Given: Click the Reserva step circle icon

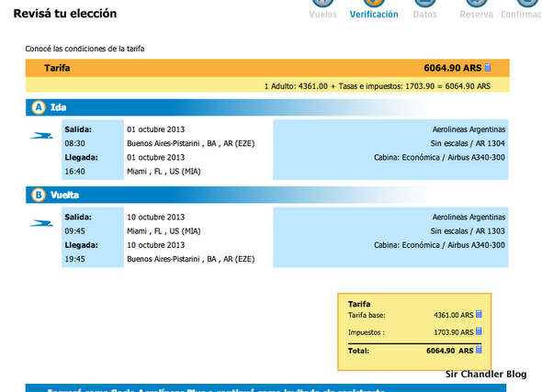Looking at the screenshot, I should (x=477, y=3).
